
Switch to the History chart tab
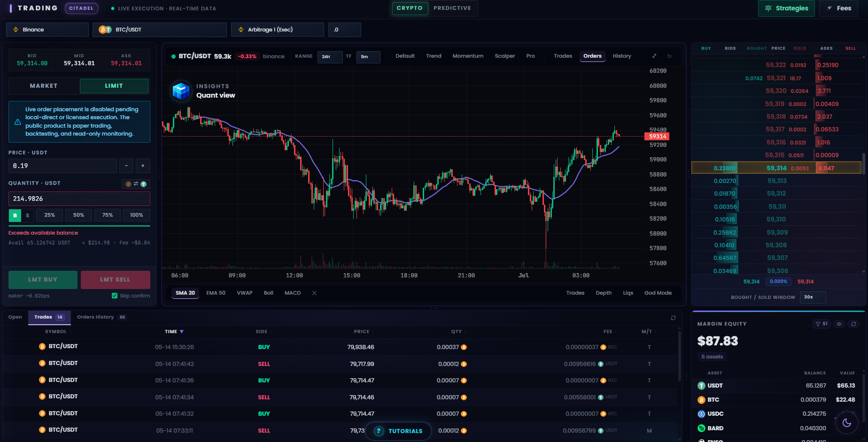click(x=622, y=56)
